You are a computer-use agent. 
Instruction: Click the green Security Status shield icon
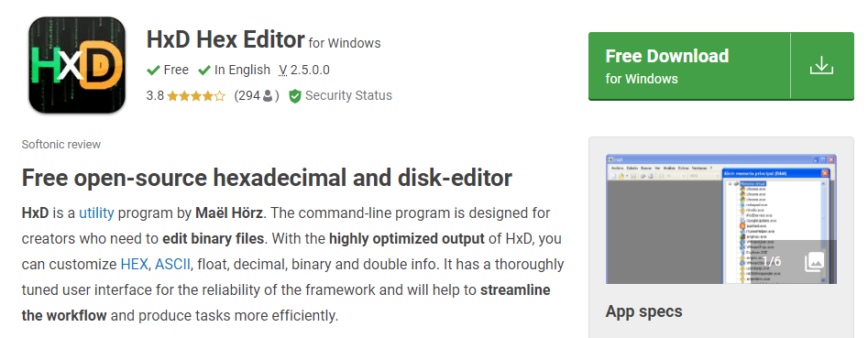pyautogui.click(x=294, y=96)
